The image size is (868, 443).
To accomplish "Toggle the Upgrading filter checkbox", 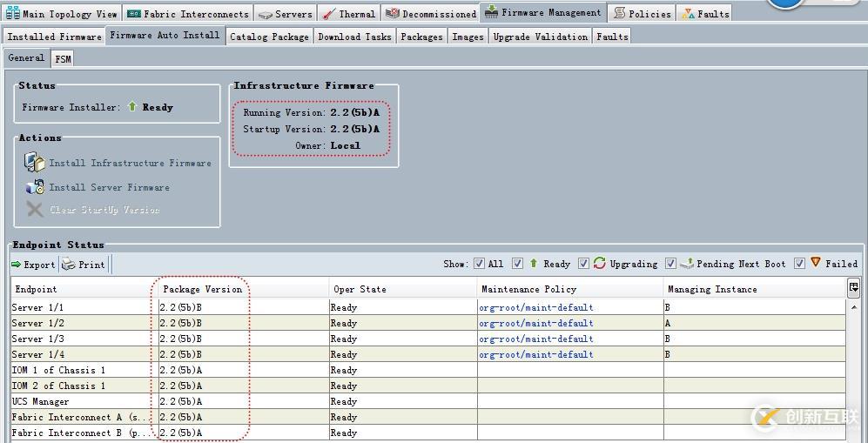I will [583, 264].
